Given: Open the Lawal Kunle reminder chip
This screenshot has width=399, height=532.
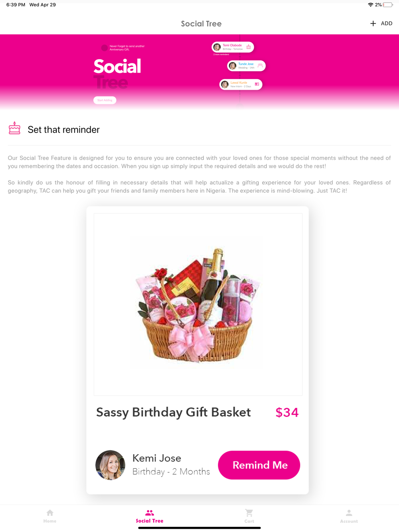Looking at the screenshot, I should click(241, 85).
